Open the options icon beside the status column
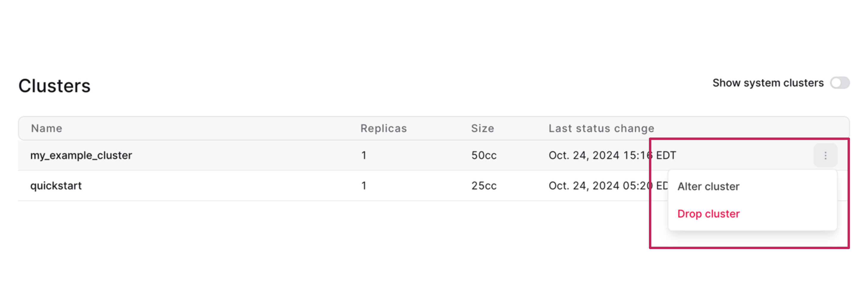868x285 pixels. (x=825, y=155)
